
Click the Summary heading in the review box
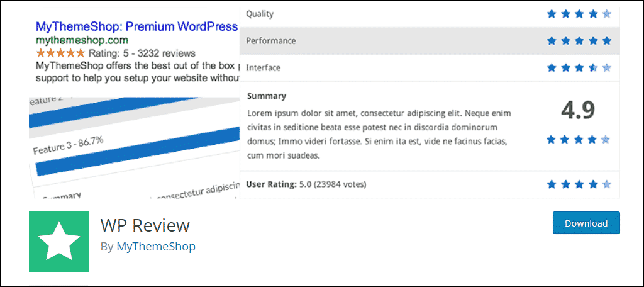(x=267, y=96)
